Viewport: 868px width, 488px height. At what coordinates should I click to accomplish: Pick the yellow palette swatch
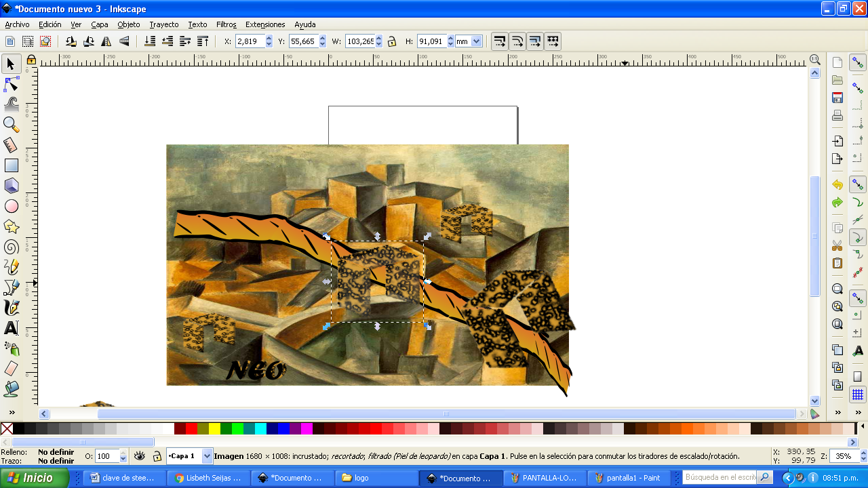pos(214,428)
